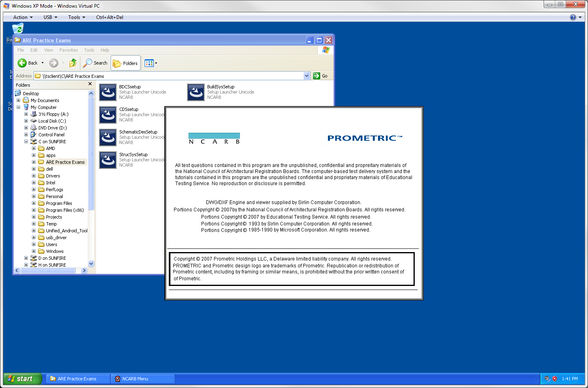Switch to ARE Practice Exams taskbar button
Screen dimensions: 588x388
pos(78,379)
